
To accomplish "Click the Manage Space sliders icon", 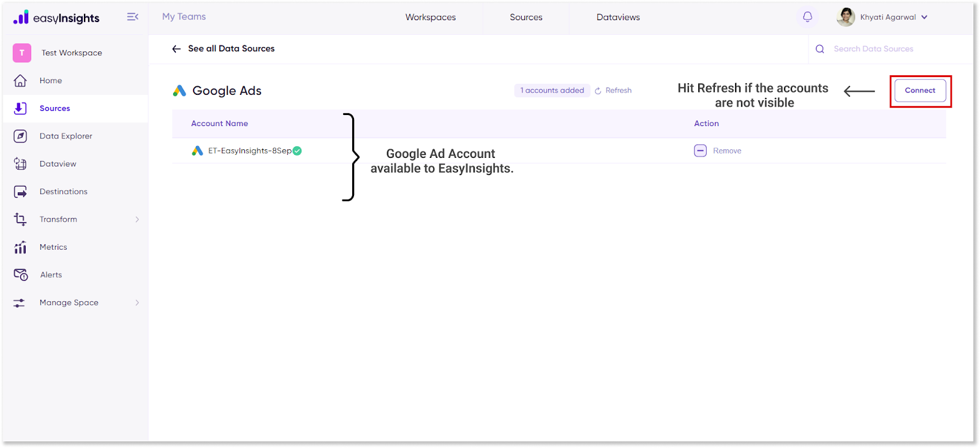I will [x=20, y=303].
